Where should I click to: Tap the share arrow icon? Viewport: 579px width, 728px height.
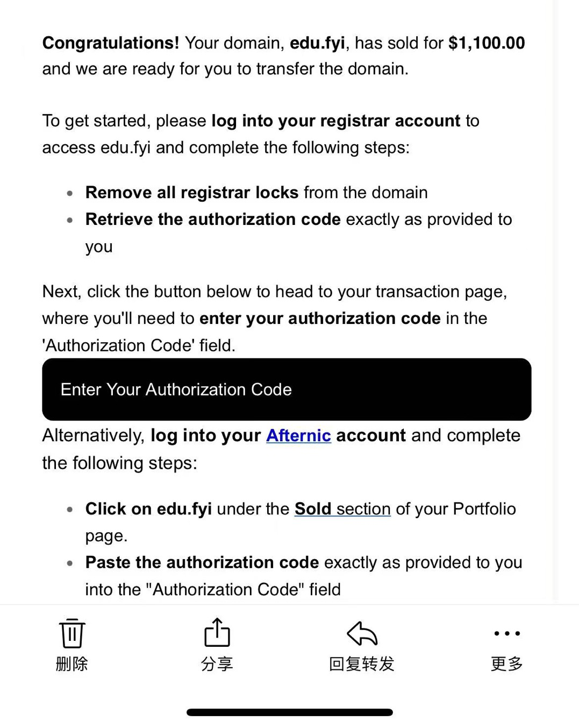click(x=217, y=632)
